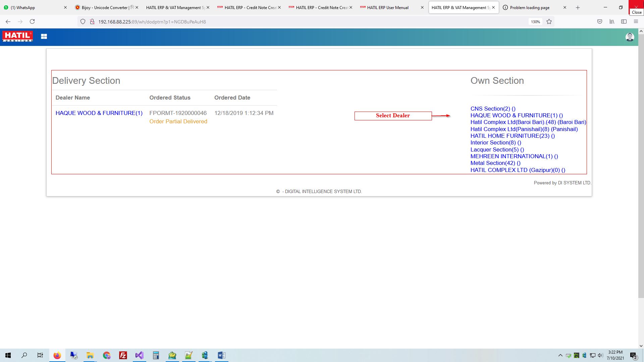
Task: Open Microsoft Word from the taskbar
Action: 221,355
